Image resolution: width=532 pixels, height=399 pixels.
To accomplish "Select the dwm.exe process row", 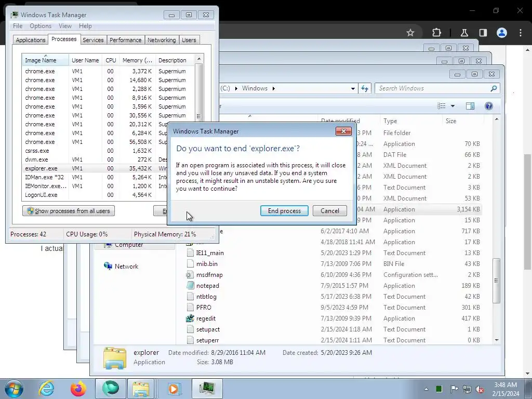I will click(95, 159).
